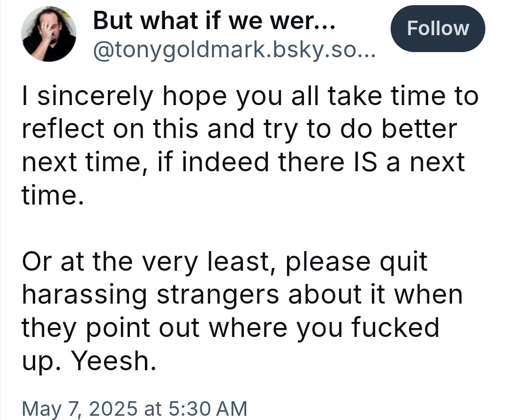Click the phrase 'harassing strangers' in the post
Viewport: 506px width, 420px height.
tap(151, 295)
